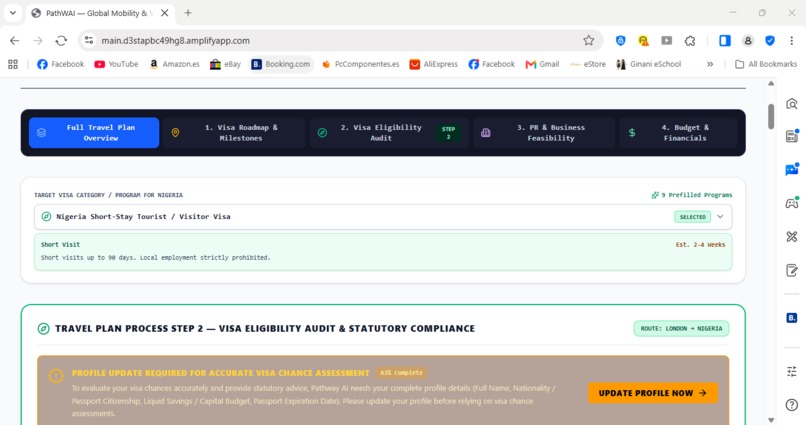Open the YouTube bookmark
This screenshot has height=425, width=806.
116,64
